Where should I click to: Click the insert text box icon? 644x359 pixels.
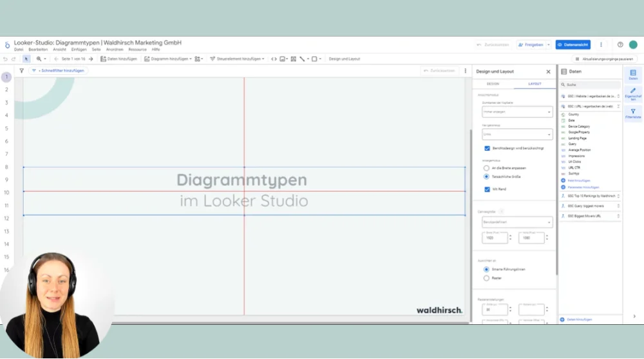pyautogui.click(x=293, y=59)
